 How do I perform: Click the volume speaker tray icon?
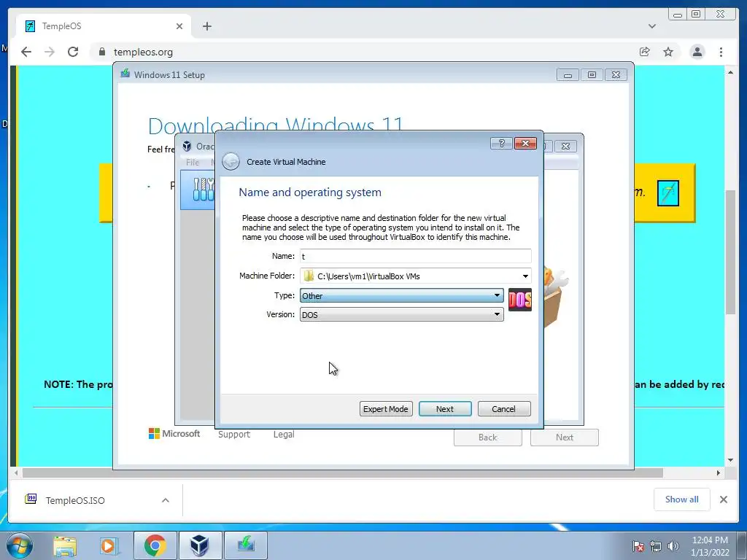673,546
